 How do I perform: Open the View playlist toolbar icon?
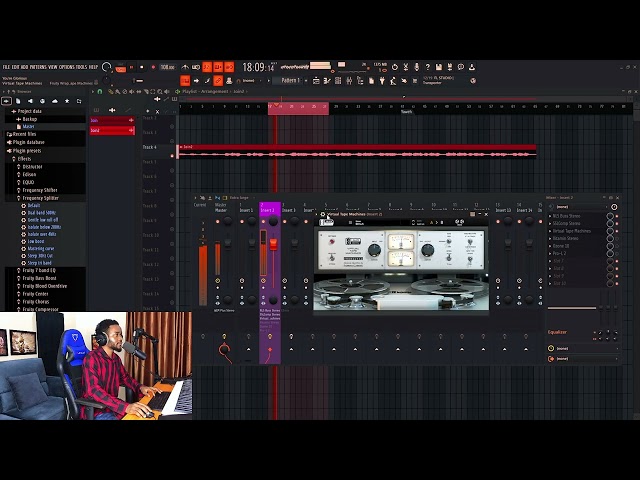point(316,81)
